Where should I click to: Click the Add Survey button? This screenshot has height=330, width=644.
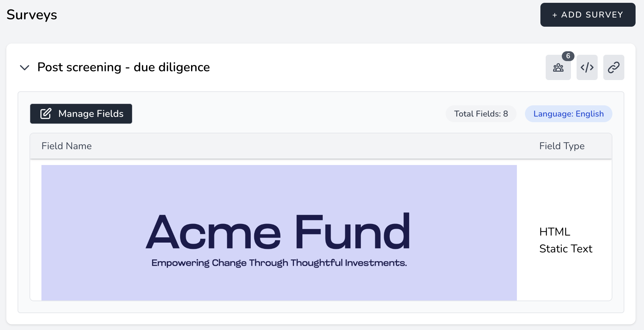pyautogui.click(x=588, y=15)
